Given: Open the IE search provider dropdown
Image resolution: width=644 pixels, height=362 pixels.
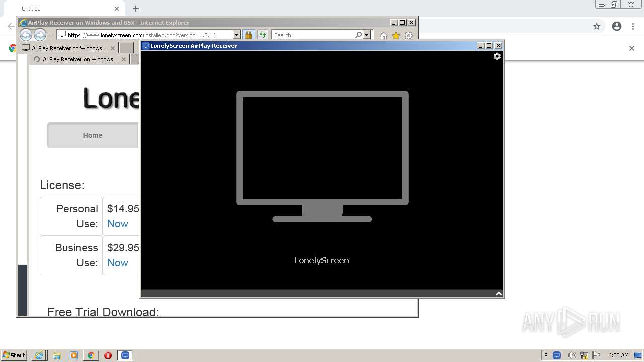Looking at the screenshot, I should (367, 35).
